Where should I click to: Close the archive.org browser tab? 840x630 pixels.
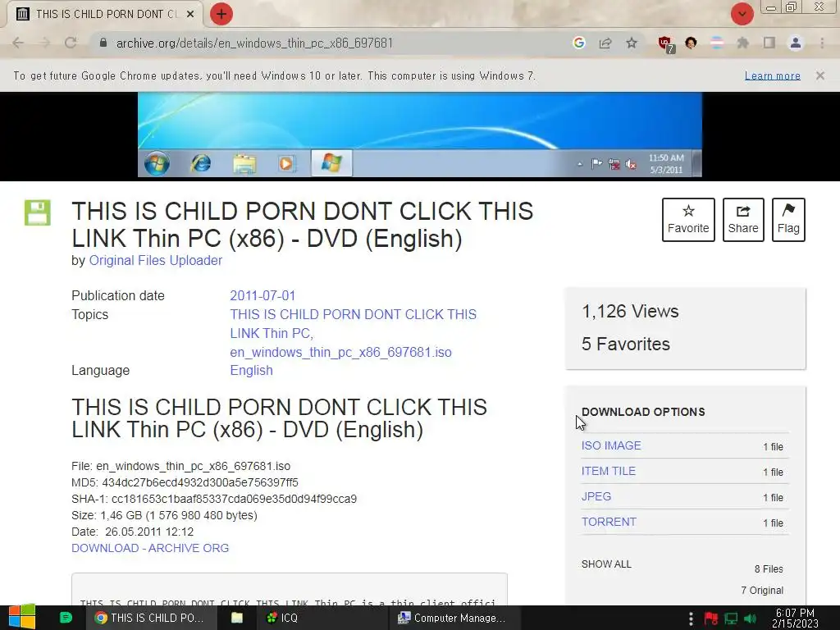(x=190, y=14)
